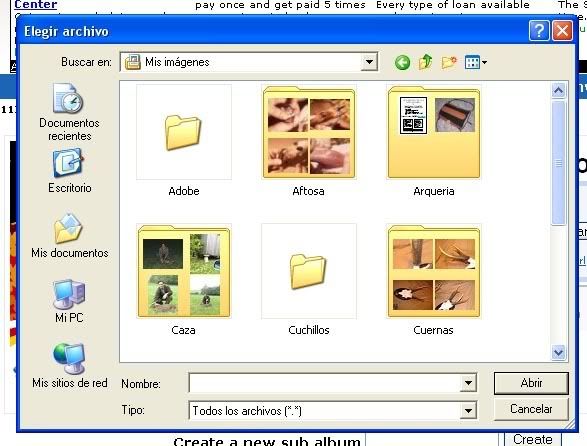Go back using the green arrow icon
Image resolution: width=587 pixels, height=446 pixels.
(x=402, y=63)
